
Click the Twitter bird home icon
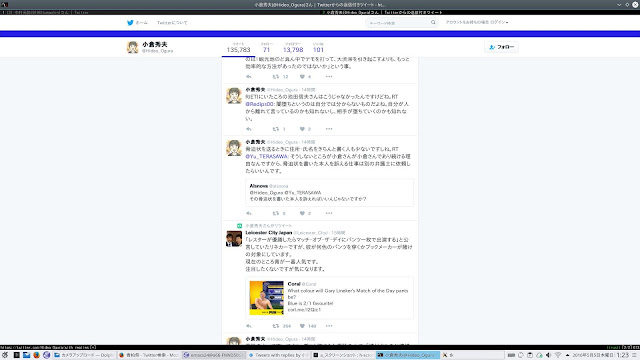(130, 23)
